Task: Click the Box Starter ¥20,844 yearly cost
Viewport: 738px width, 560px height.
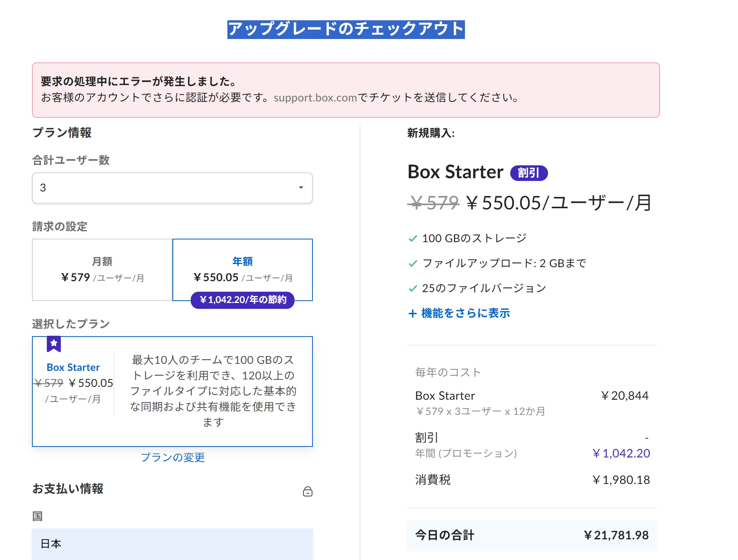Action: click(x=624, y=396)
